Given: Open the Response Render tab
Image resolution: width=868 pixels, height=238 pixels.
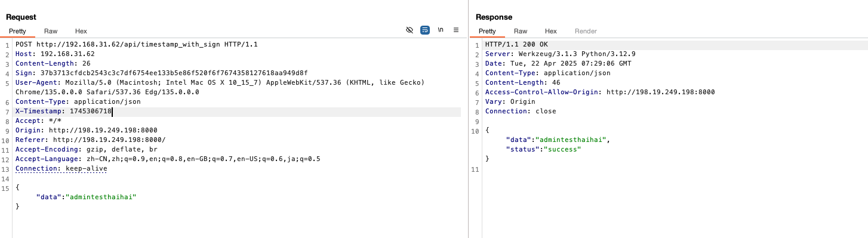Looking at the screenshot, I should click(x=586, y=31).
